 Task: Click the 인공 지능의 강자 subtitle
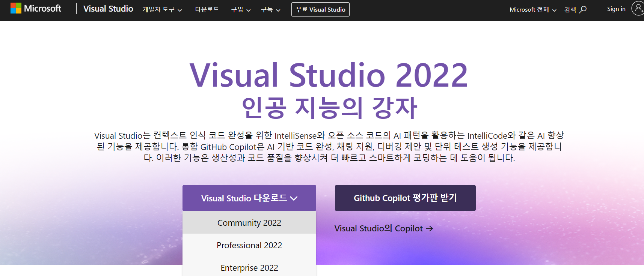pos(329,108)
